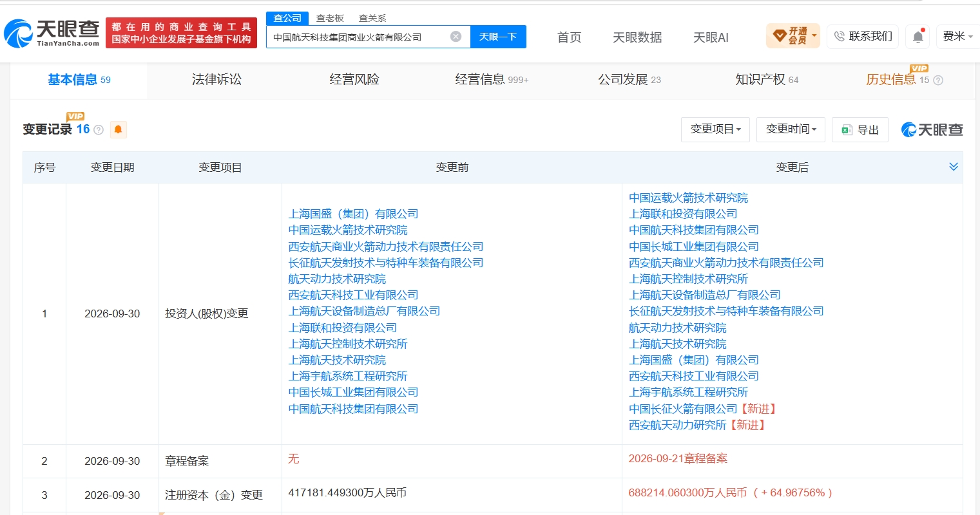Collapse table using double chevron in header
The image size is (980, 515).
pos(954,167)
